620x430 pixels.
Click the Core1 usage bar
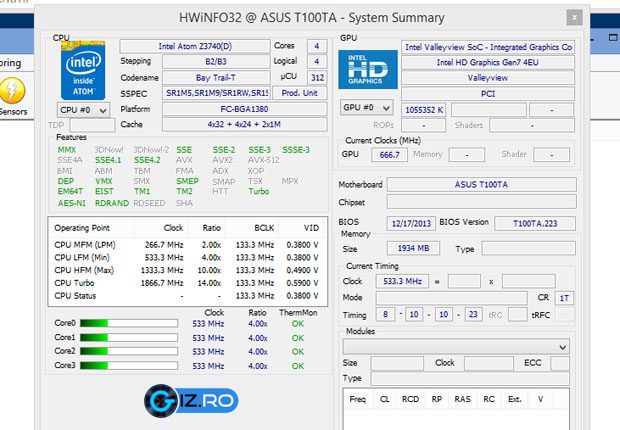(x=129, y=337)
